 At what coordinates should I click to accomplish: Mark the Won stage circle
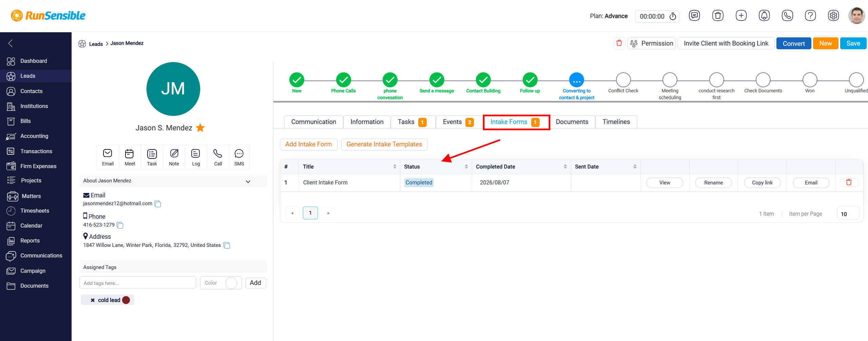click(810, 80)
